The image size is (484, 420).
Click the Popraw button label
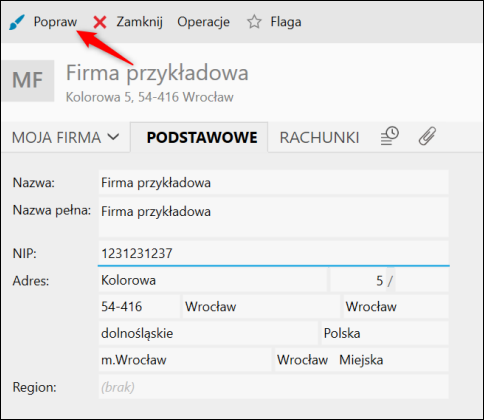coord(55,22)
